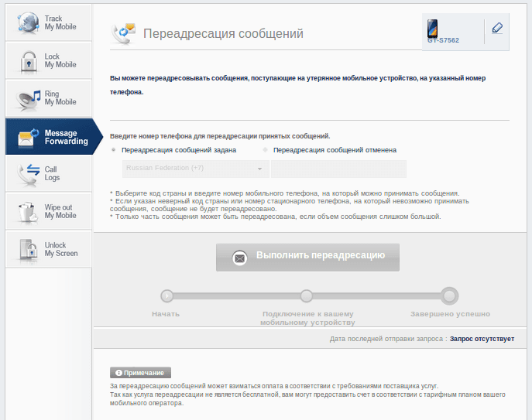
Task: Focus the phone number input field
Action: [338, 169]
